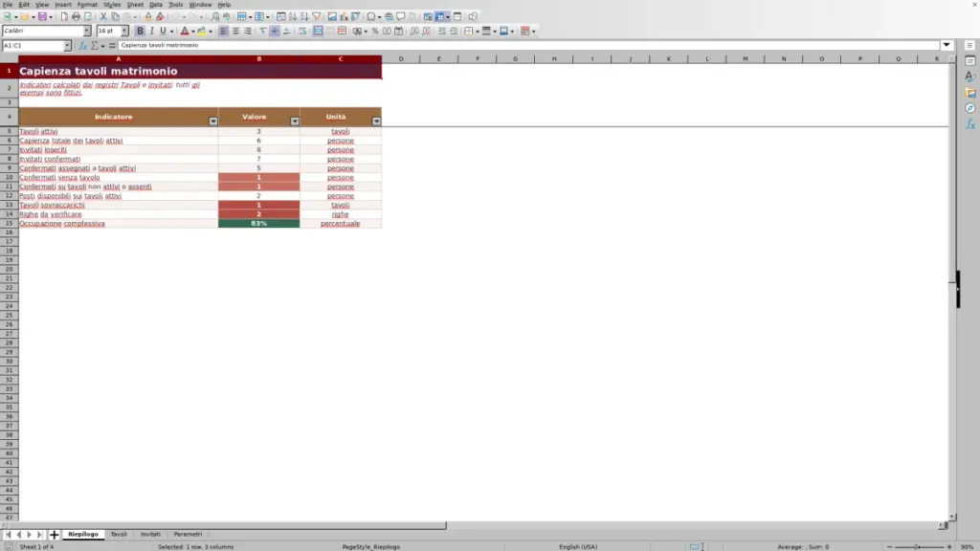Click the Sort Ascending icon
The image size is (980, 551).
pos(293,17)
